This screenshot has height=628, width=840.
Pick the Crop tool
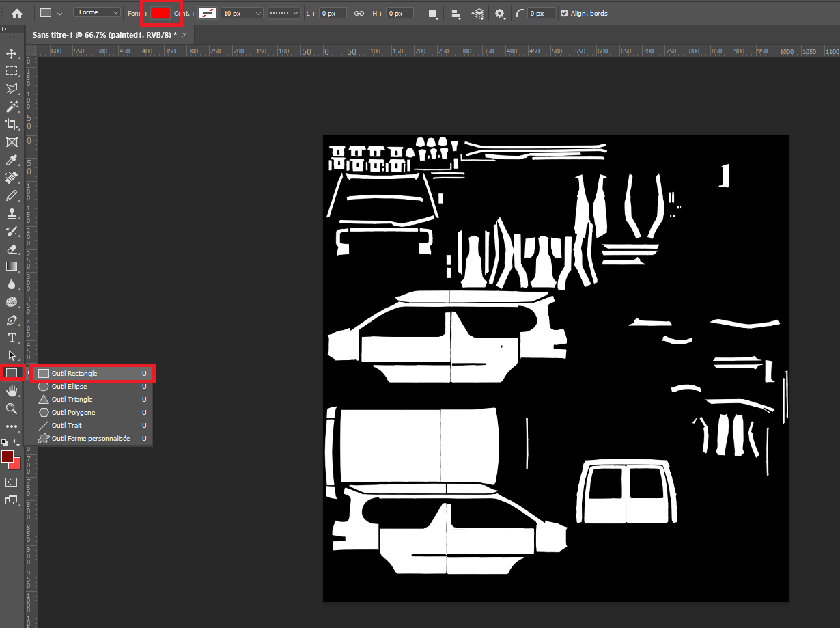pos(12,124)
